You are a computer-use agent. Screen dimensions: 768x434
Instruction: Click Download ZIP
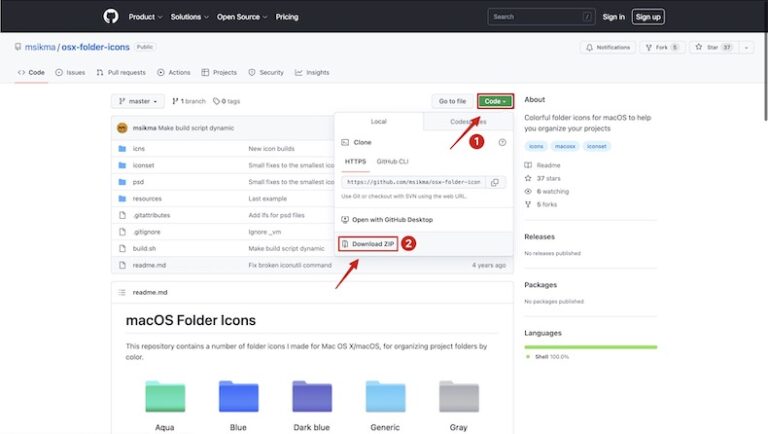(370, 243)
